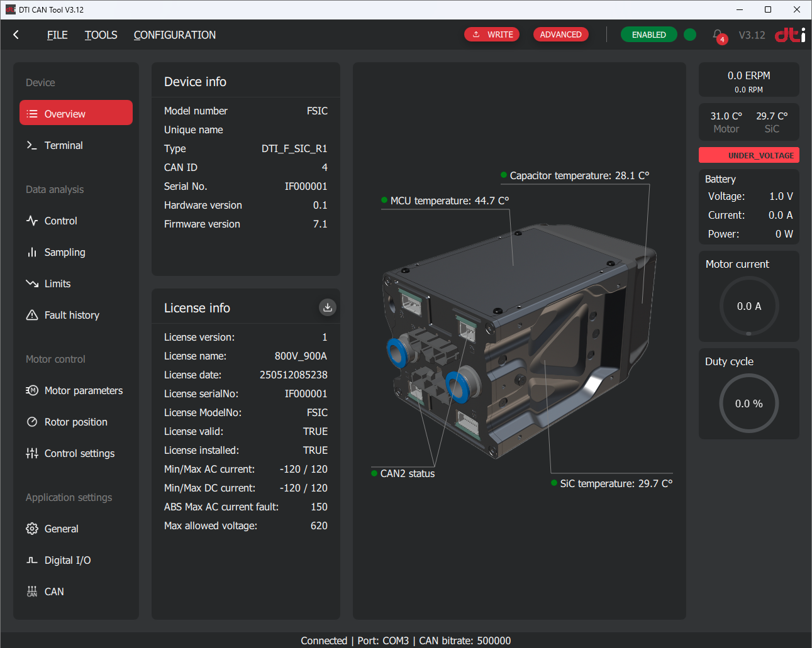Click the UNDER_VOLTAGE fault banner
Screen dimensions: 812x648
click(748, 155)
